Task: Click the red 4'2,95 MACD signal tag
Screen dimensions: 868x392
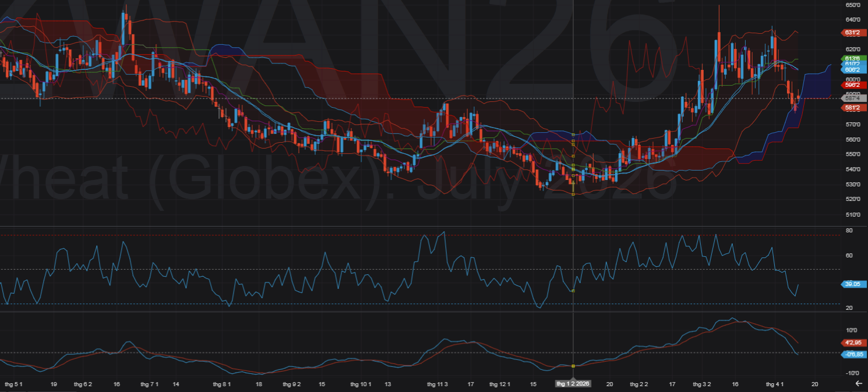Action: pyautogui.click(x=852, y=342)
